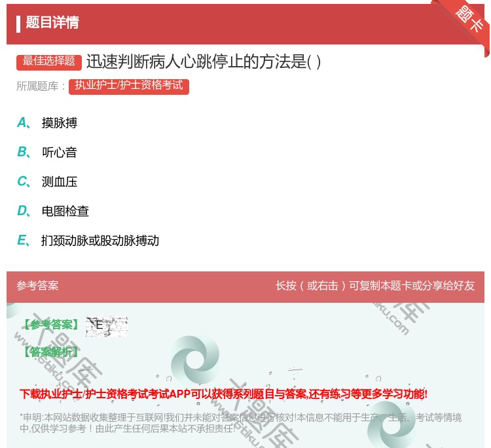Click the 【参考答案】 green label
Viewport: 491px width, 448px height.
(x=51, y=325)
